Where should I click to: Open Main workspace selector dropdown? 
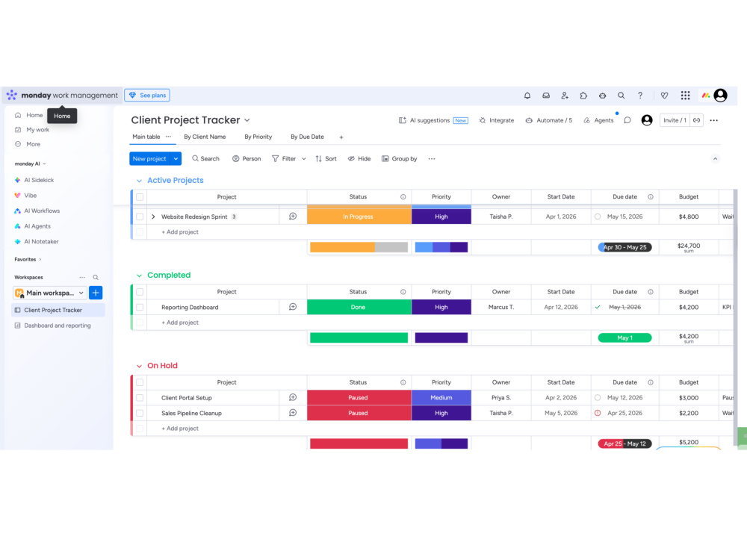49,293
